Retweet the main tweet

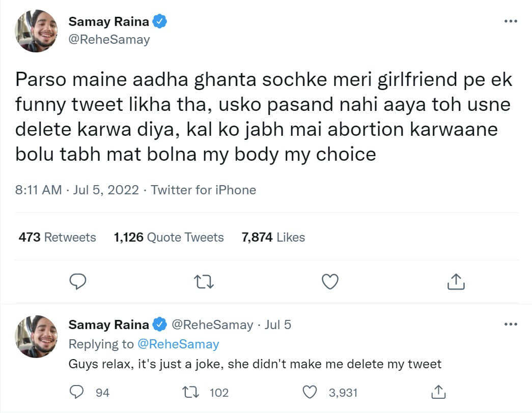pos(204,281)
